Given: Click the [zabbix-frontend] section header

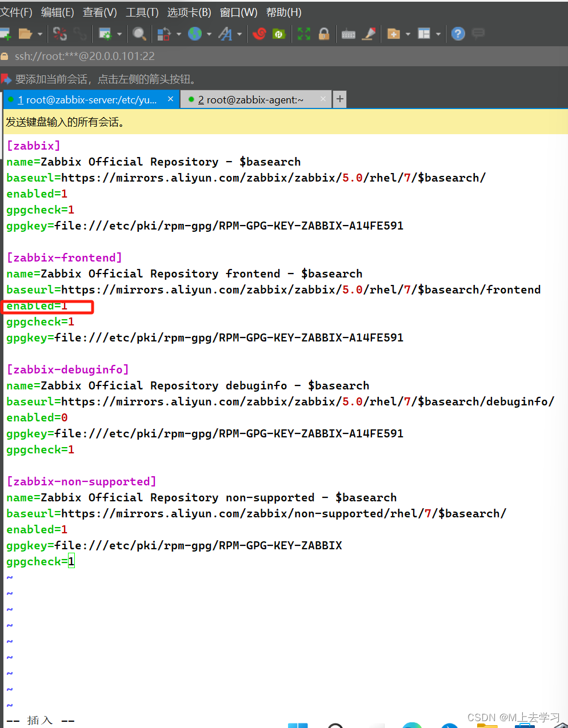Looking at the screenshot, I should tap(64, 258).
